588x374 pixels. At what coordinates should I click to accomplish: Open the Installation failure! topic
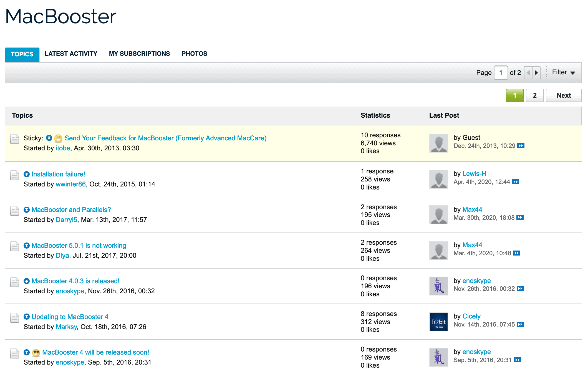point(58,174)
